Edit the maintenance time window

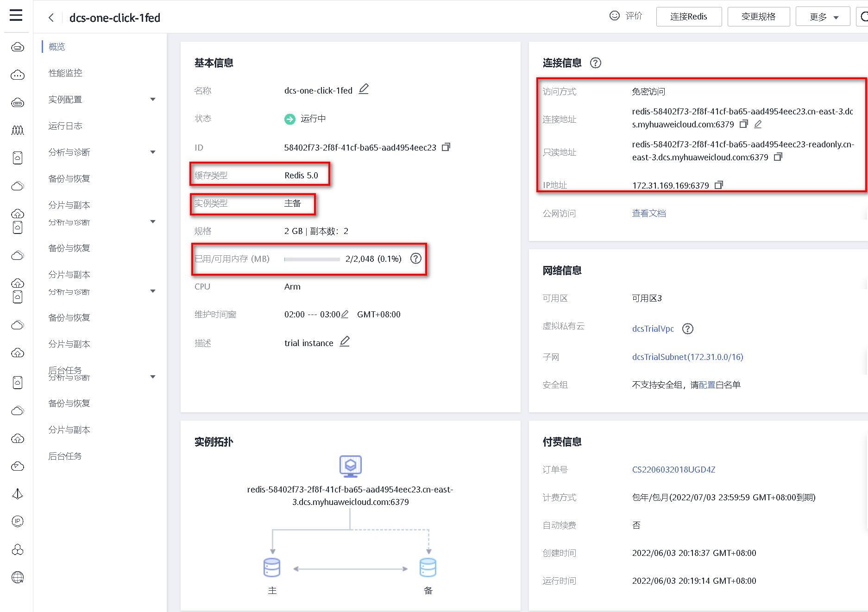click(x=345, y=315)
